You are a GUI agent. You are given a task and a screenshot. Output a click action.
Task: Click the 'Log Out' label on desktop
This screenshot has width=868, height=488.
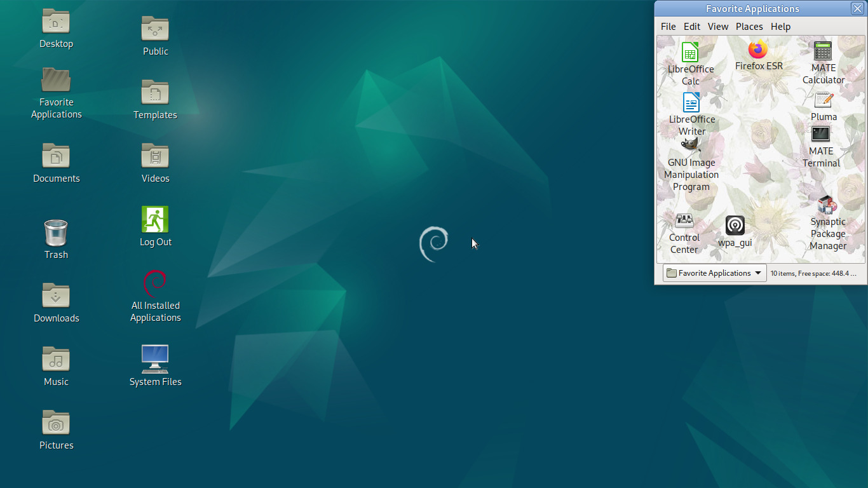point(156,242)
